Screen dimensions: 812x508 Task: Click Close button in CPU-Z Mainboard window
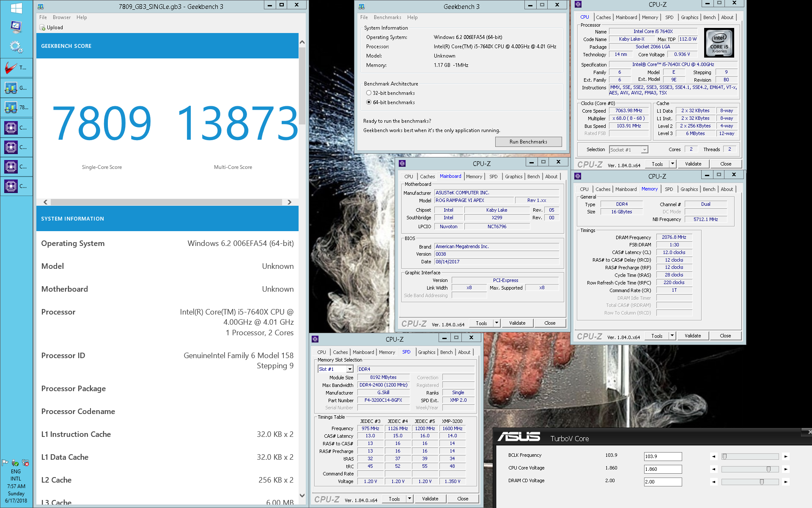(x=550, y=323)
